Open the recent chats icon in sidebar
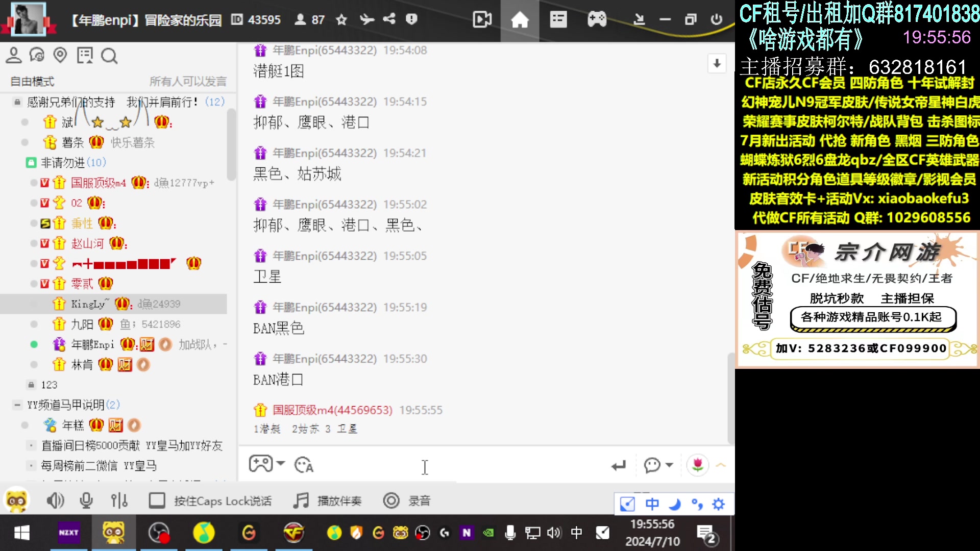Screen dimensions: 980x551 pyautogui.click(x=37, y=55)
